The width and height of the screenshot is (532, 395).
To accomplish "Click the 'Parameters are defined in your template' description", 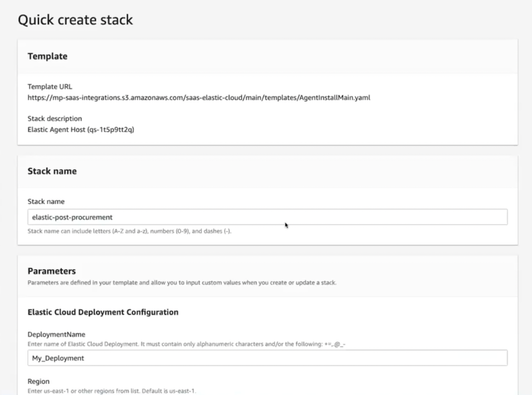I will pos(182,283).
